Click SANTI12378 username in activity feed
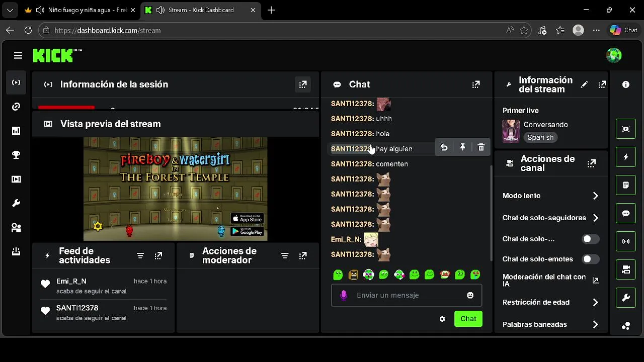644x362 pixels. [77, 308]
